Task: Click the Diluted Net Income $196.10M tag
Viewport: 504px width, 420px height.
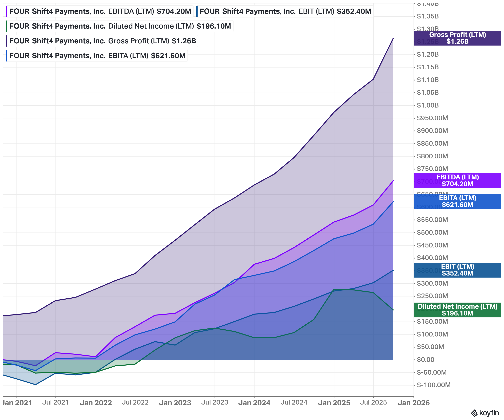Action: (457, 310)
